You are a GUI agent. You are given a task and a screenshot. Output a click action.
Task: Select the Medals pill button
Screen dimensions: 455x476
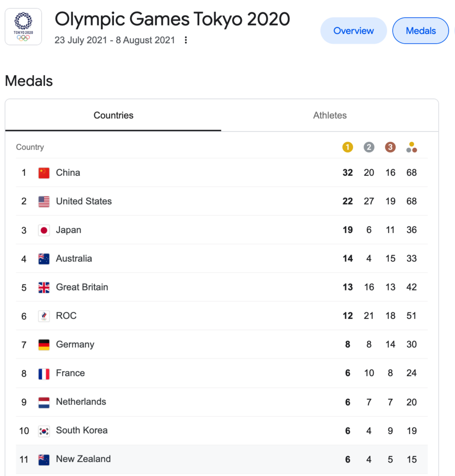pyautogui.click(x=421, y=31)
